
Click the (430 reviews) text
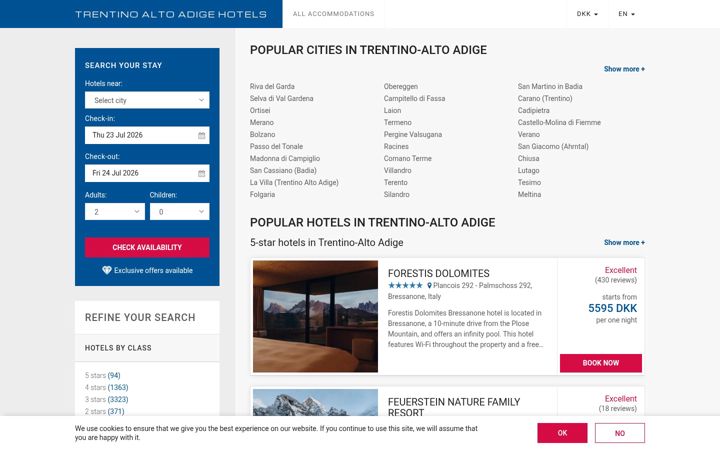click(616, 280)
